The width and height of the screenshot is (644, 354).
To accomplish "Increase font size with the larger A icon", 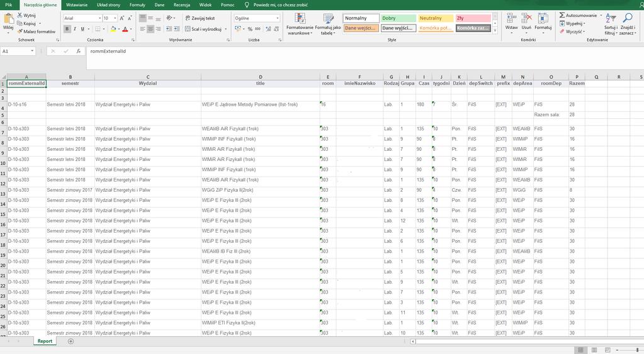I will pyautogui.click(x=122, y=18).
